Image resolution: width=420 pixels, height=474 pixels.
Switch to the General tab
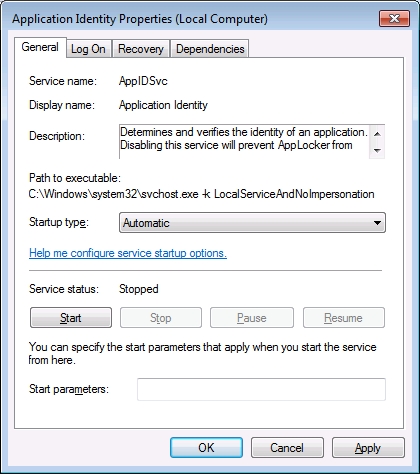[x=40, y=47]
